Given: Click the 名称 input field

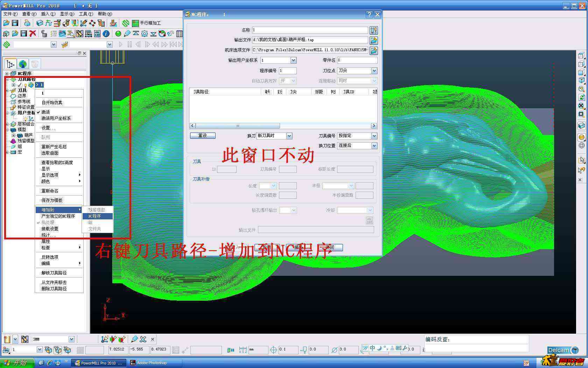Looking at the screenshot, I should 310,30.
